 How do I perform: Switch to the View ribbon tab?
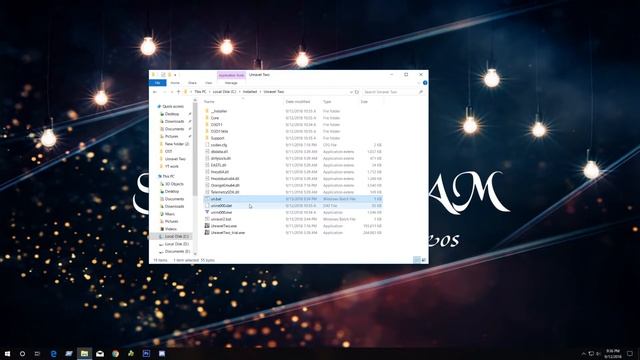[x=209, y=83]
